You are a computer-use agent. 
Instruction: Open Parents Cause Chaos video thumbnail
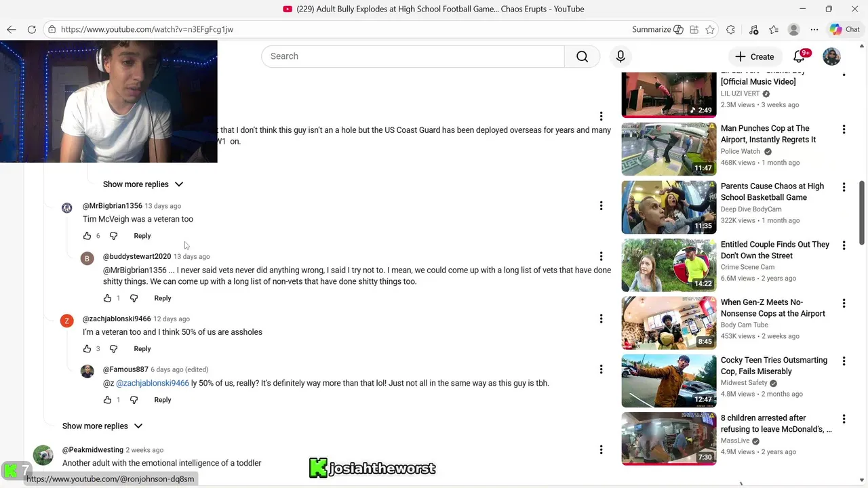click(x=669, y=207)
